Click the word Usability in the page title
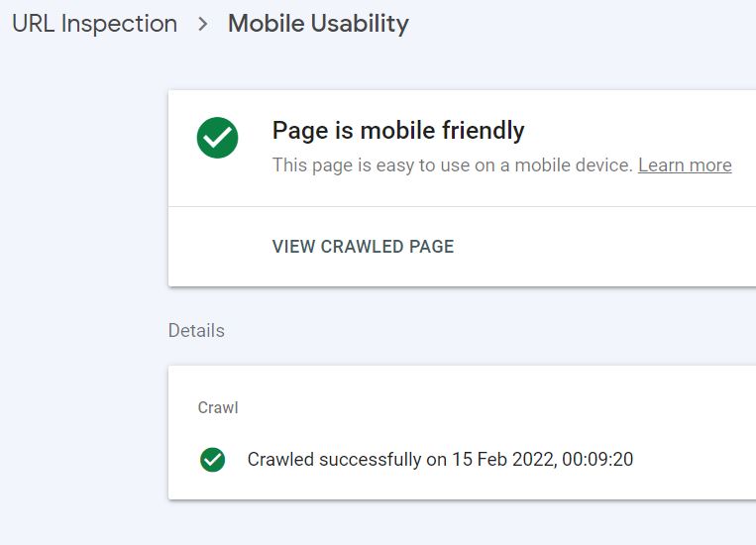Screen dimensions: 756x545 pyautogui.click(x=360, y=24)
